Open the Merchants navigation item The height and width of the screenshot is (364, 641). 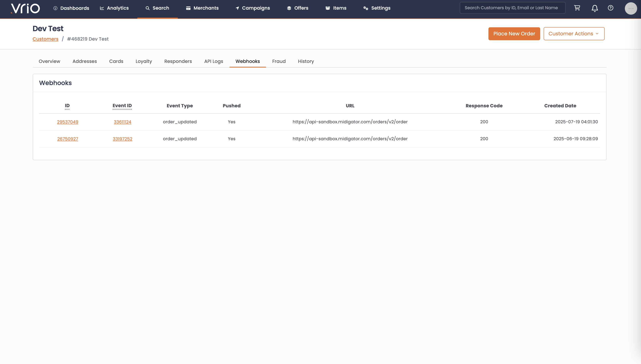(202, 8)
